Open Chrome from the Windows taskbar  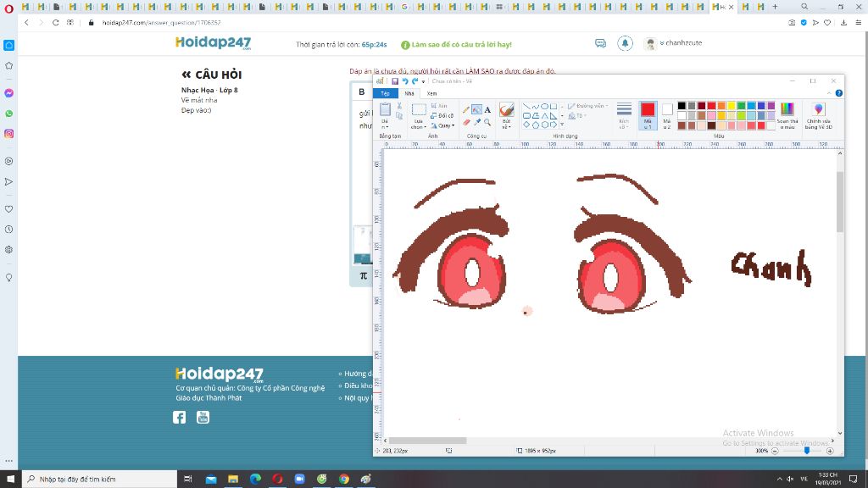(344, 480)
